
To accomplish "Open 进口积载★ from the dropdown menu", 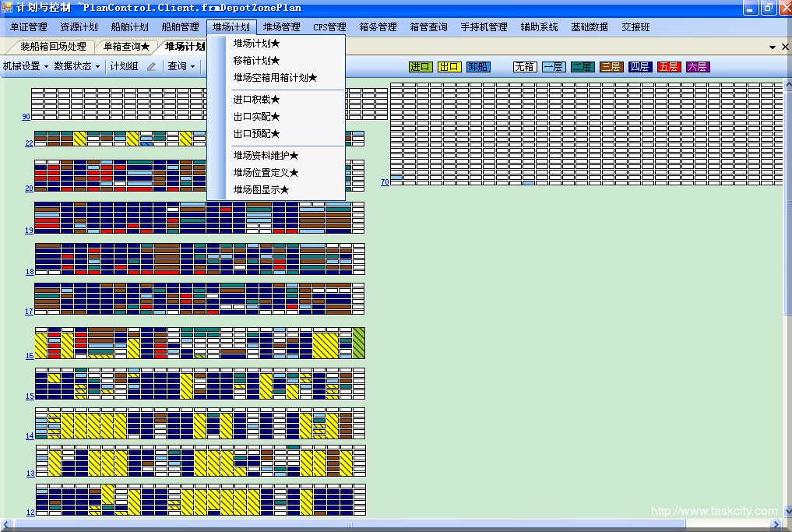I will [x=256, y=100].
